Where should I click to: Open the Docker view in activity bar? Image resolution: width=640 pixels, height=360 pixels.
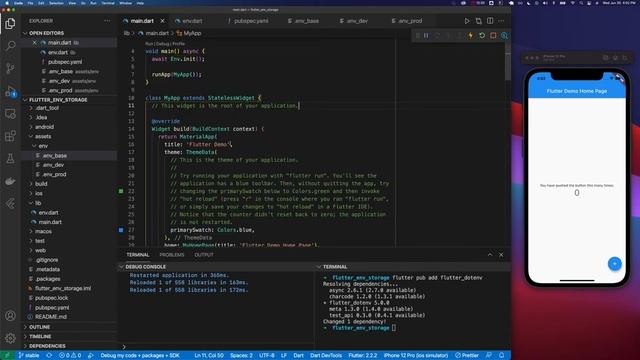(10, 181)
